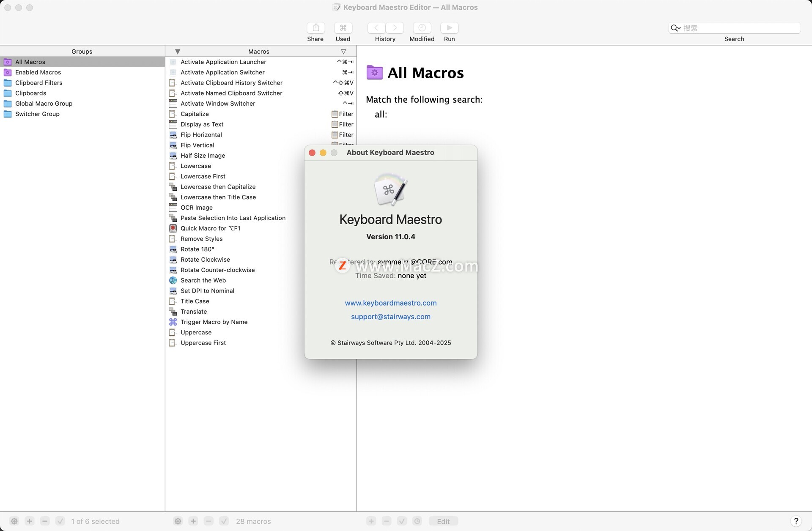The height and width of the screenshot is (531, 812).
Task: Click the Activate Named Clipboard Switcher icon
Action: coord(173,93)
